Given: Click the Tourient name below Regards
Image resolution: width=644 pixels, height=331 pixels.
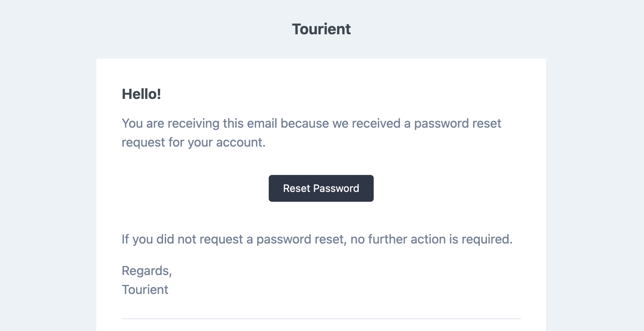Looking at the screenshot, I should point(145,290).
